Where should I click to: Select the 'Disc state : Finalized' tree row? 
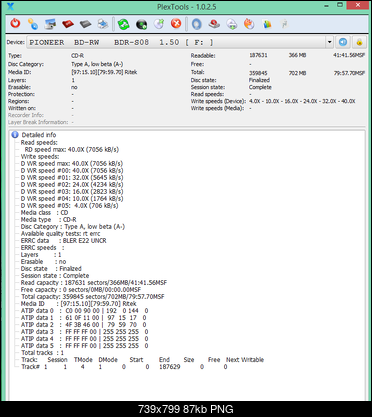click(x=51, y=269)
